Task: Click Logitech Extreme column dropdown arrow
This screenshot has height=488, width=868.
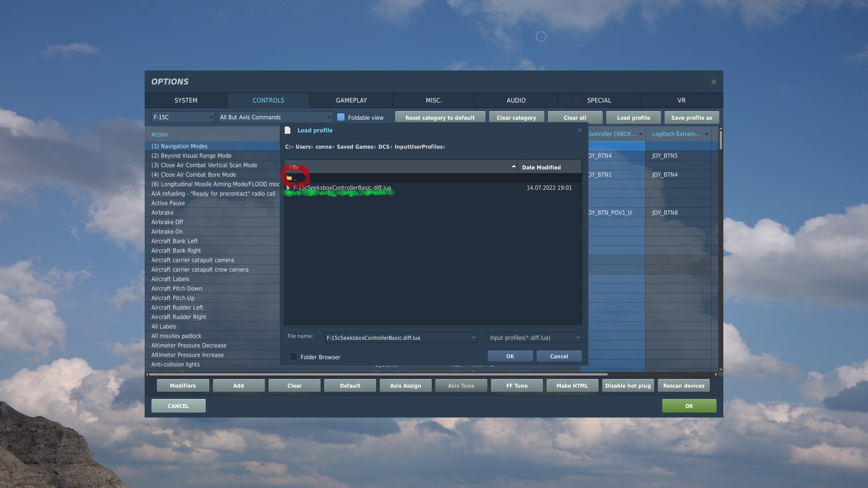Action: (707, 134)
